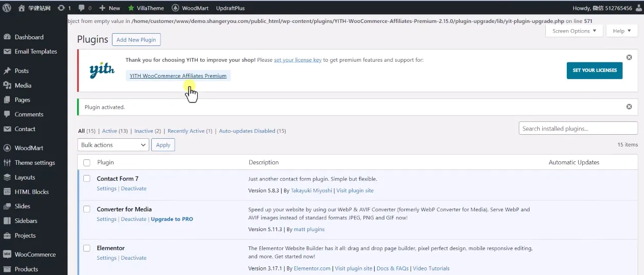The image size is (644, 275).
Task: Click the comments bubble in admin bar
Action: pyautogui.click(x=81, y=8)
